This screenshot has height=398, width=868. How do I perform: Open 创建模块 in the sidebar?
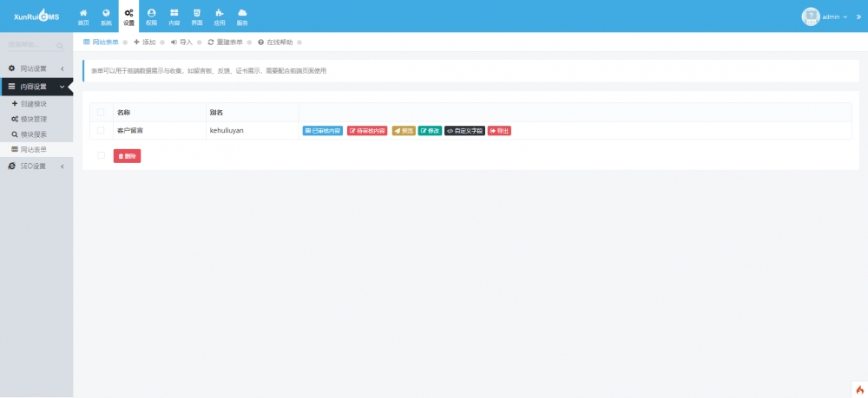coord(33,104)
